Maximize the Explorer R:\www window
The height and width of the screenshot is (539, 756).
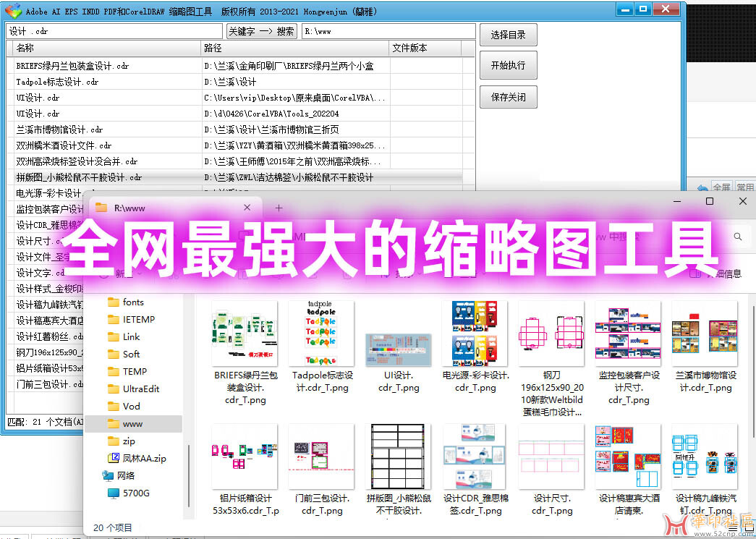pos(709,202)
